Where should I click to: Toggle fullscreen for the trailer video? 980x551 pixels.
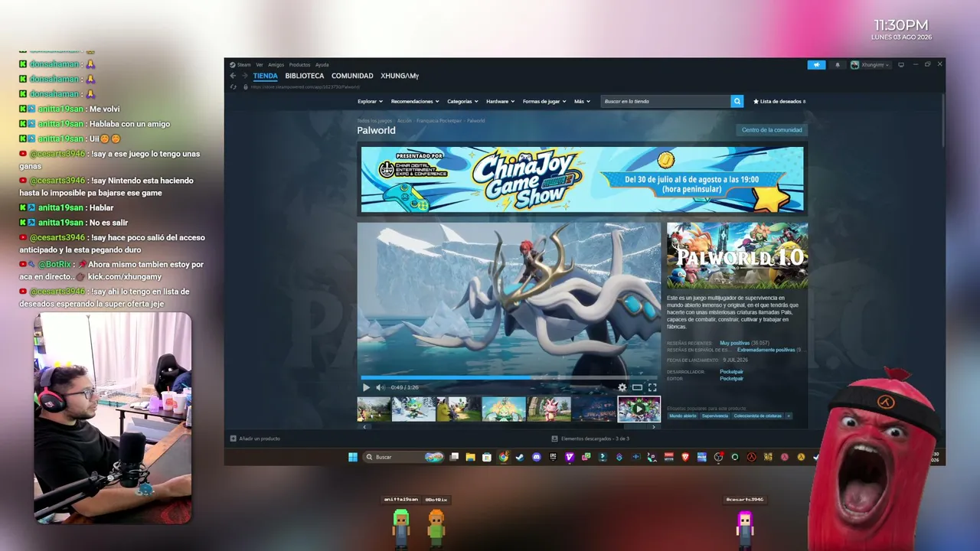point(652,387)
